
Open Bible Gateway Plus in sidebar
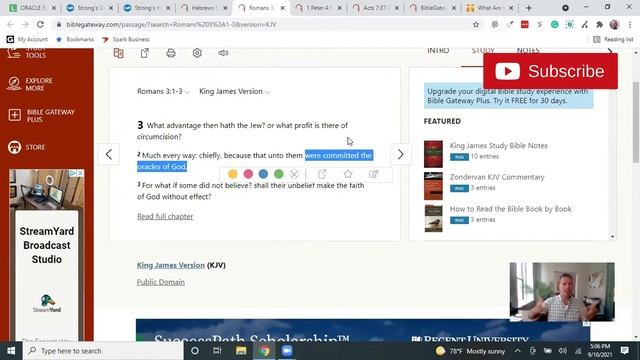tap(41, 116)
